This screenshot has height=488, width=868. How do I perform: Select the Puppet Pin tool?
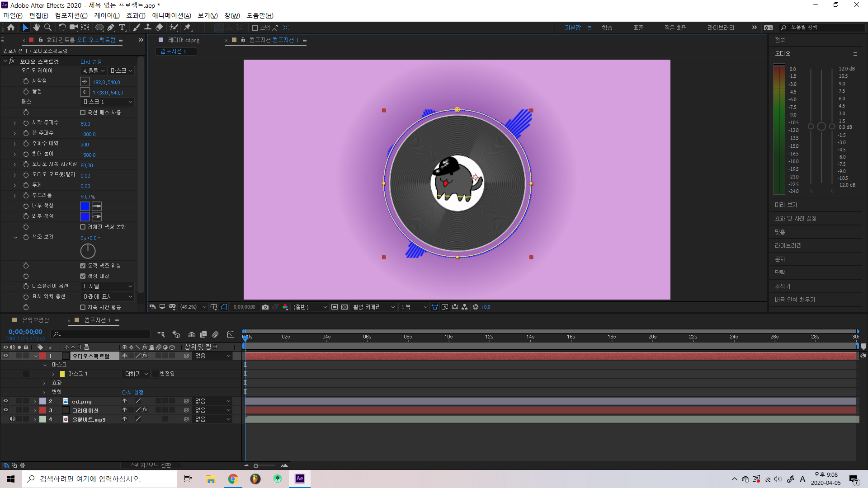pyautogui.click(x=188, y=28)
